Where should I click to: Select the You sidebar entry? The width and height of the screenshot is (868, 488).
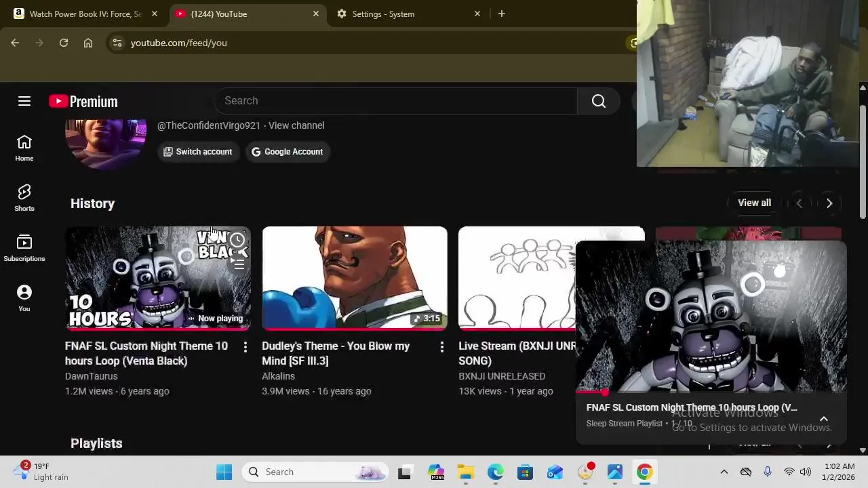[24, 298]
